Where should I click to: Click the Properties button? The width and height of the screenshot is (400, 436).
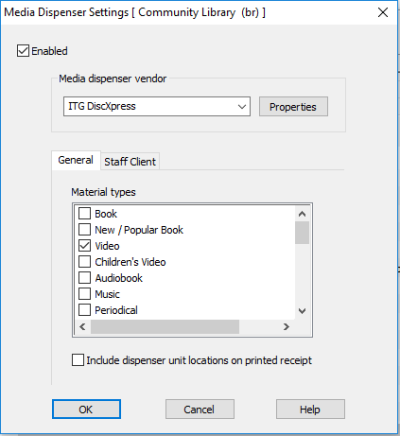[293, 107]
